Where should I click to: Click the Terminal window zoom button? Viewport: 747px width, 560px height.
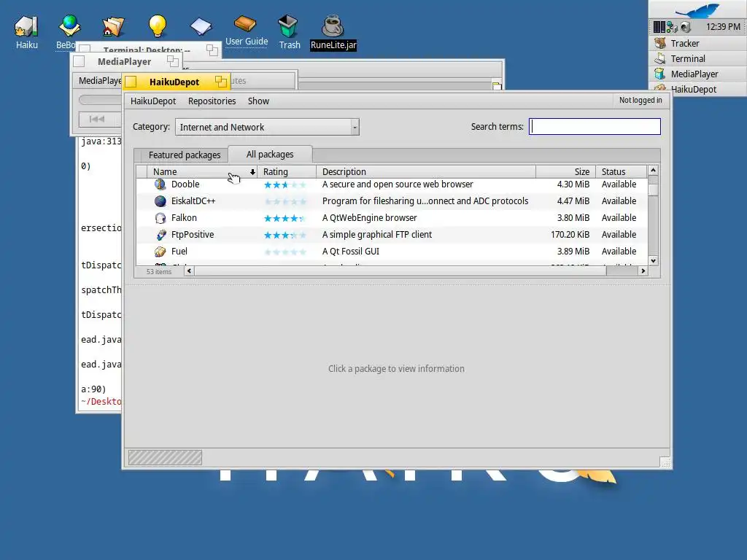[212, 50]
